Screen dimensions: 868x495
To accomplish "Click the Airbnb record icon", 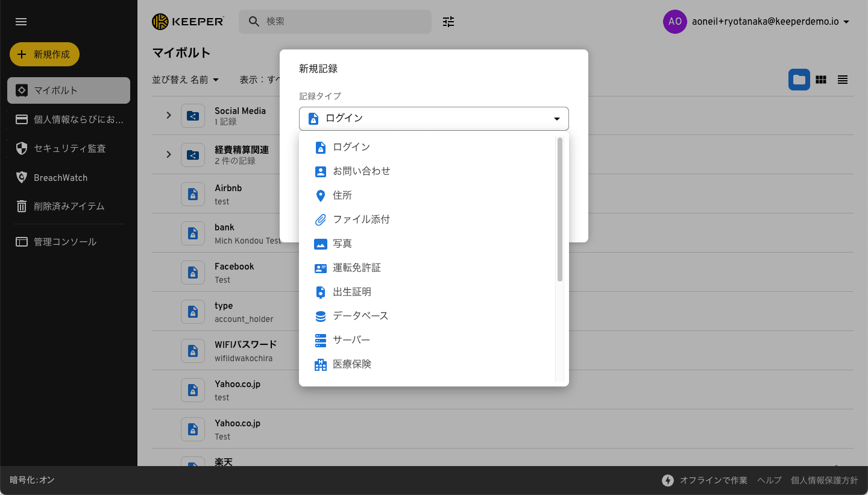I will click(x=193, y=194).
